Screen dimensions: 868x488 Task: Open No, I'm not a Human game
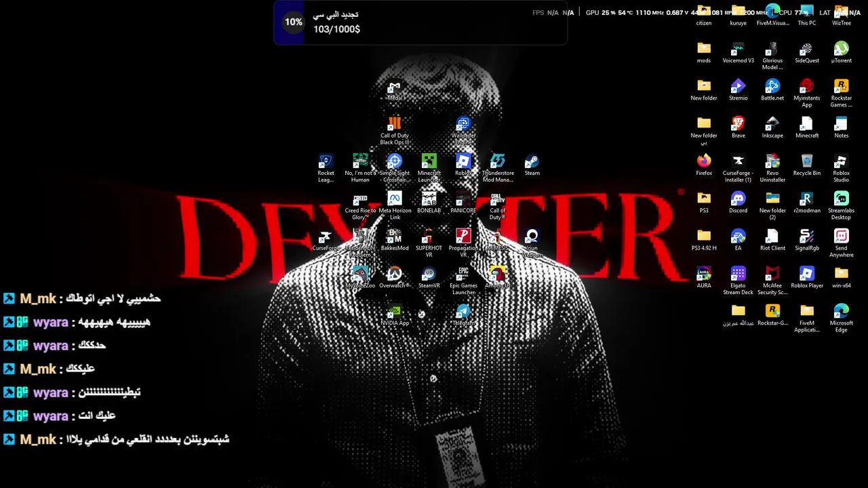pos(360,169)
